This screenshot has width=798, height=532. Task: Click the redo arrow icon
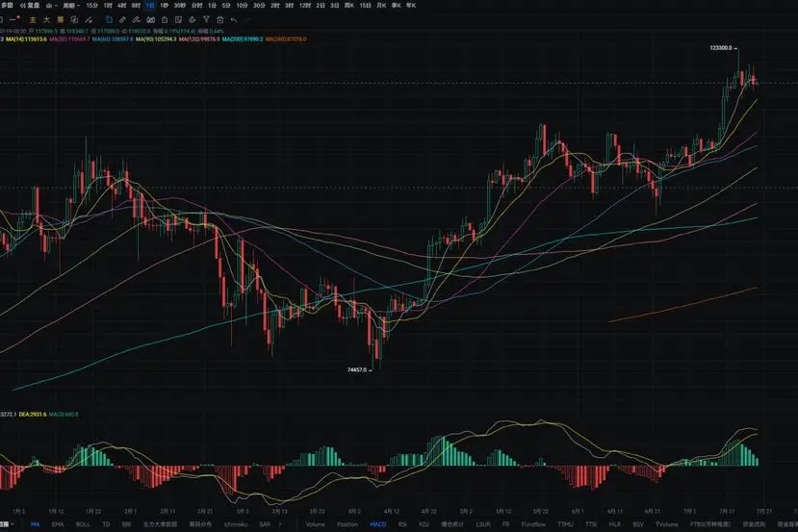[x=248, y=20]
